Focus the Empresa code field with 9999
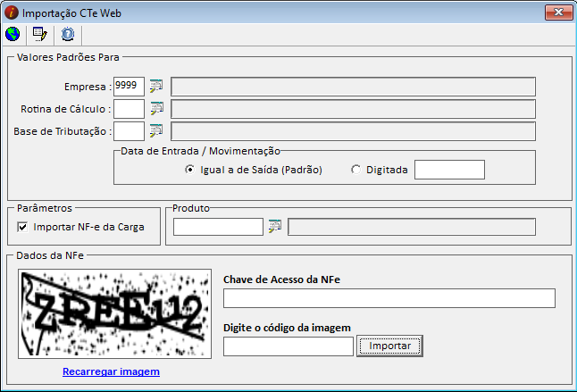577x392 pixels. click(x=129, y=87)
